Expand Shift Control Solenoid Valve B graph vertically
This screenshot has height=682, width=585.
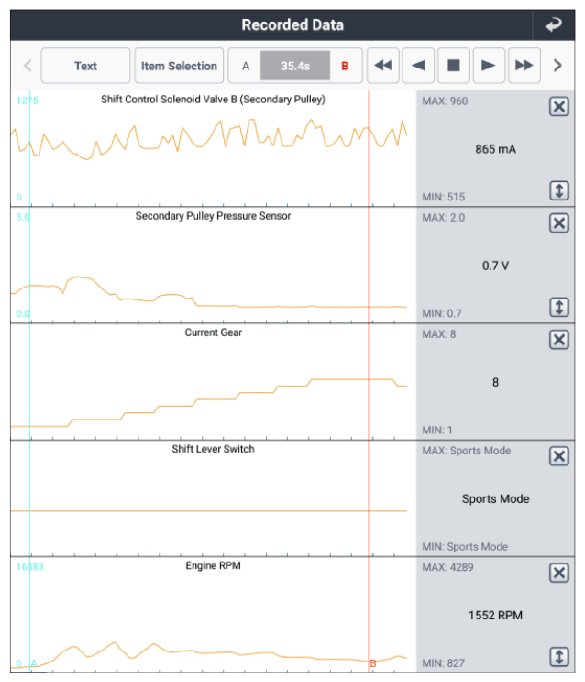[559, 191]
